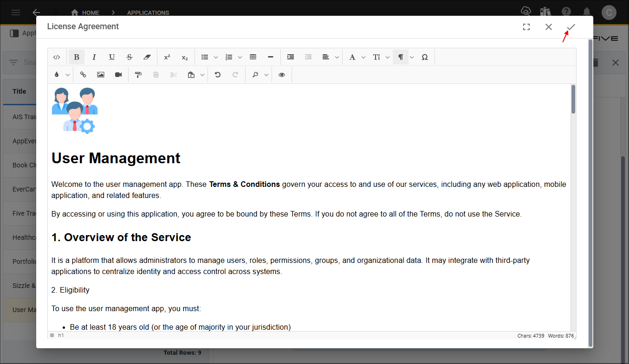Image resolution: width=629 pixels, height=364 pixels.
Task: Expand License Agreement dialog to fullscreen
Action: pyautogui.click(x=526, y=27)
